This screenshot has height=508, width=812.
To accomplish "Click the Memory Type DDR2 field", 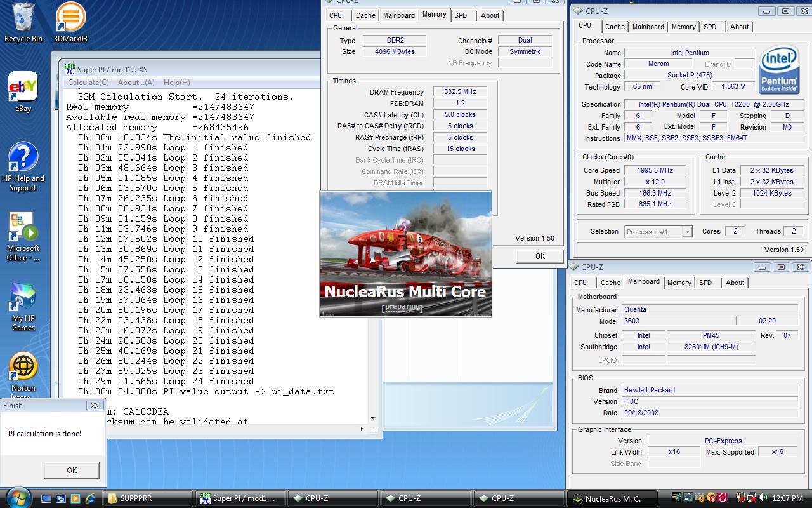I will 395,40.
